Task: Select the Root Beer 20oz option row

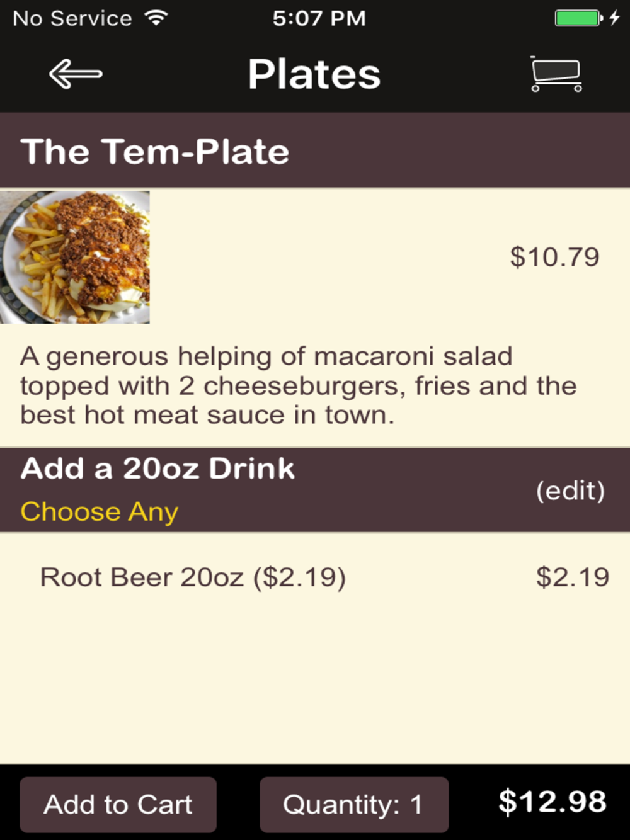Action: tap(315, 577)
